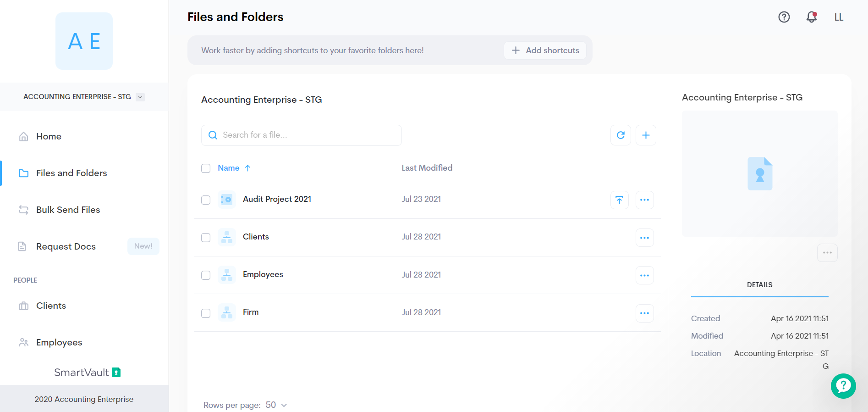
Task: Open the Rows per page dropdown
Action: point(276,405)
